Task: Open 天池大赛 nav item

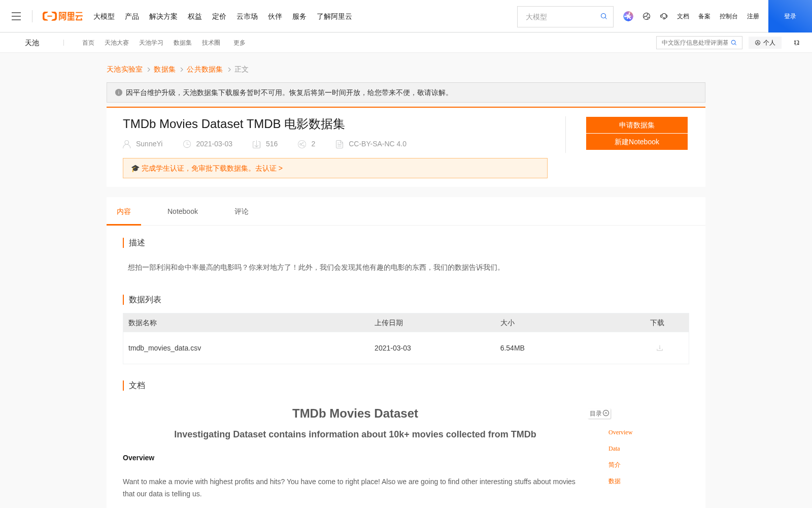Action: point(117,43)
